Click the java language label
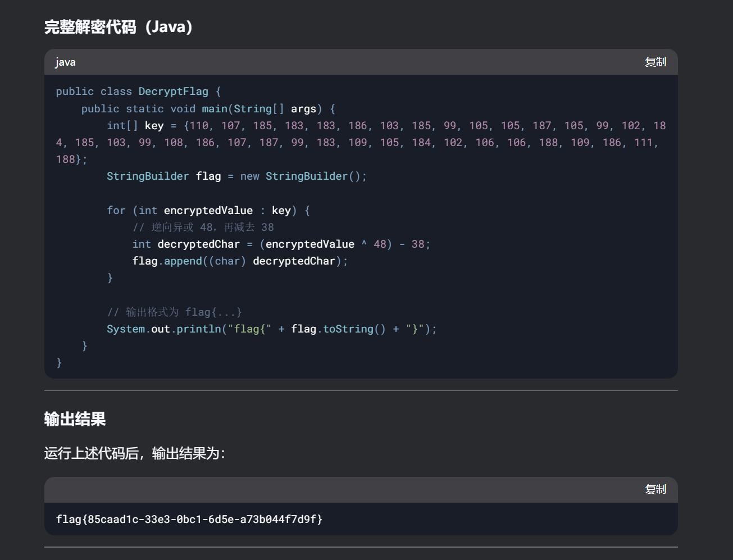The height and width of the screenshot is (560, 733). point(65,62)
